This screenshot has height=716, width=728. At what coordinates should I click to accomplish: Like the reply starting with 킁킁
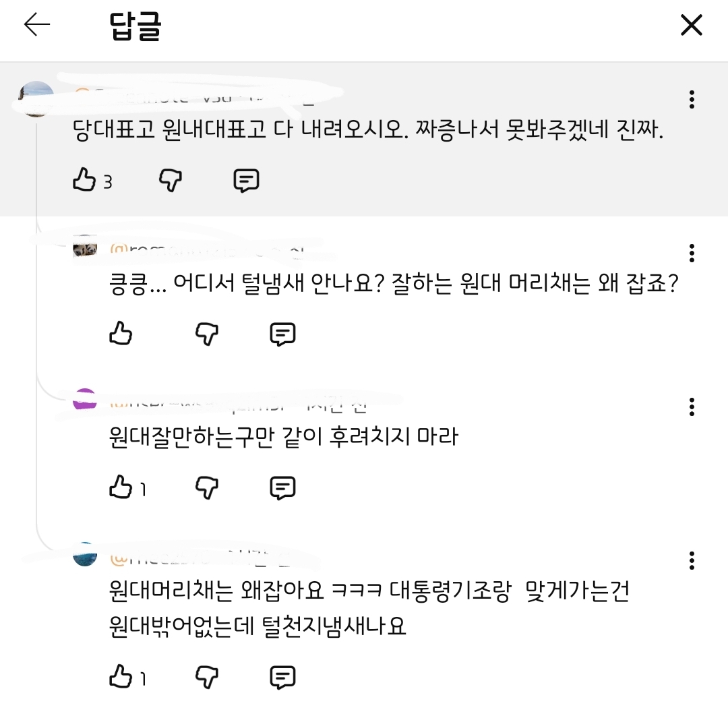coord(121,333)
